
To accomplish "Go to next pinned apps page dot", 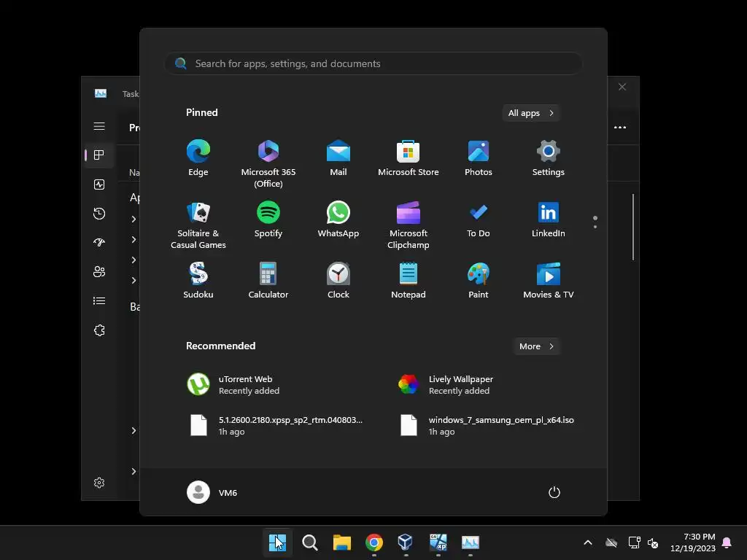I will coord(595,227).
